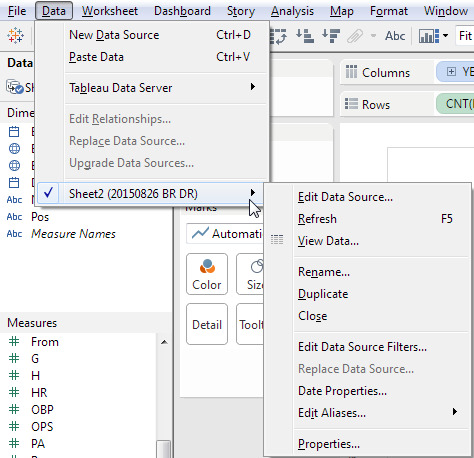This screenshot has width=474, height=458.
Task: Choose Edit Data Source from submenu
Action: (x=367, y=197)
